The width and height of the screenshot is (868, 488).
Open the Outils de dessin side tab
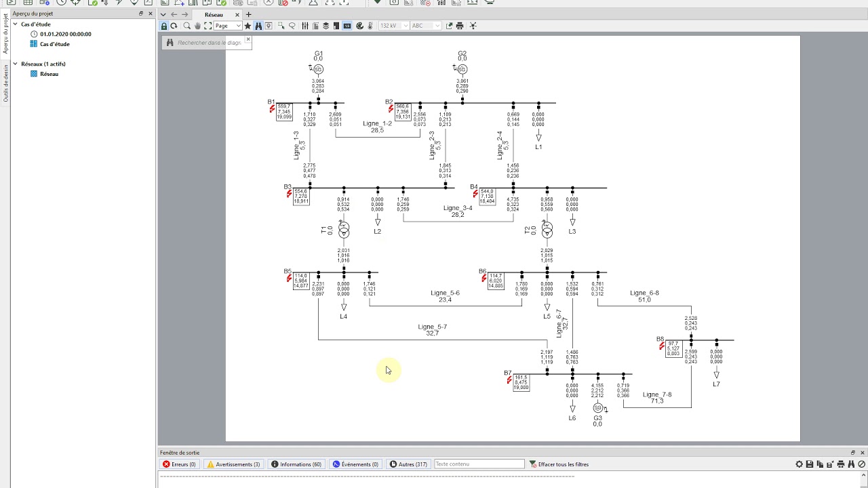pyautogui.click(x=5, y=83)
